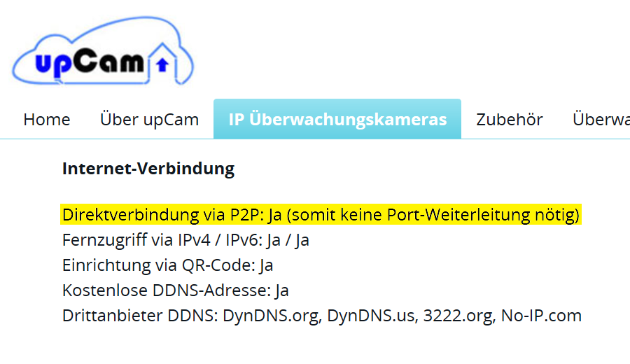Open the Über upCam menu item

point(150,119)
